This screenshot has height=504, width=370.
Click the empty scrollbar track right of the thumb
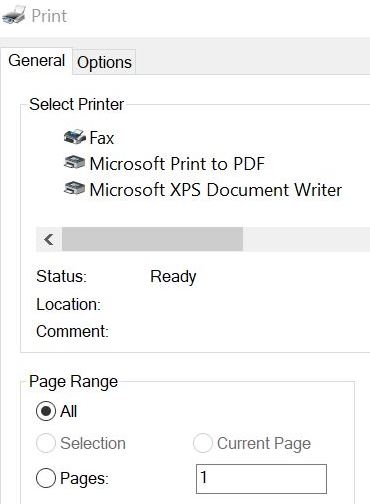pos(306,239)
